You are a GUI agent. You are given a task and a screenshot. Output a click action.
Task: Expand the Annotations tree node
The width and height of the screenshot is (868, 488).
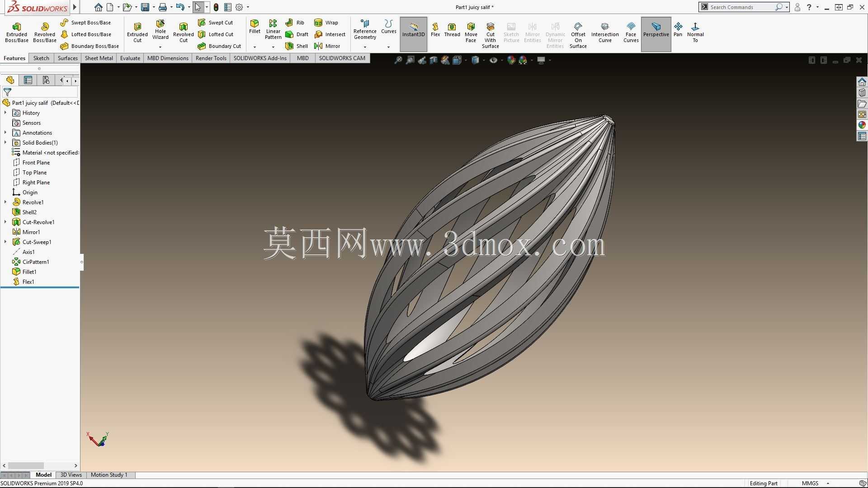[5, 133]
